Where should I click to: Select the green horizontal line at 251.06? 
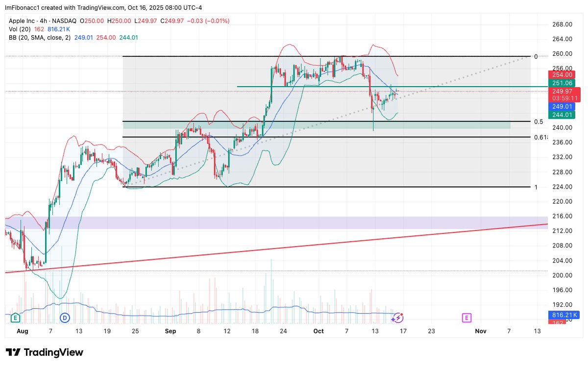point(392,87)
